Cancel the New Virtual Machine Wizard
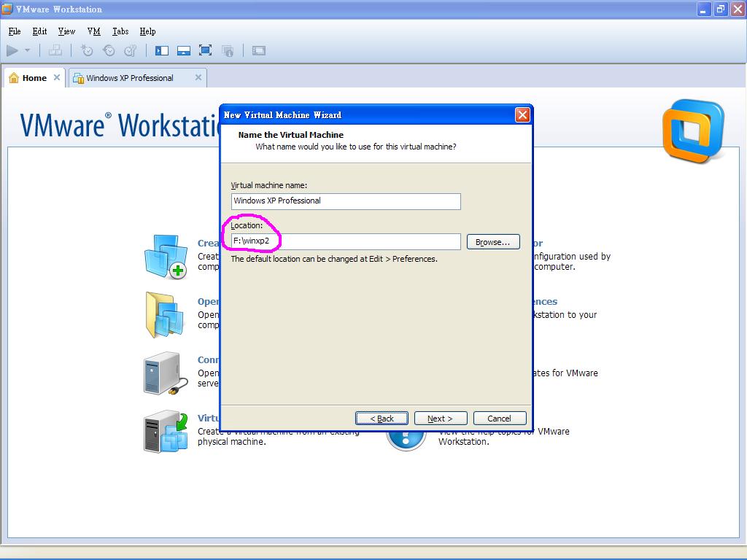The image size is (747, 560). click(x=500, y=419)
